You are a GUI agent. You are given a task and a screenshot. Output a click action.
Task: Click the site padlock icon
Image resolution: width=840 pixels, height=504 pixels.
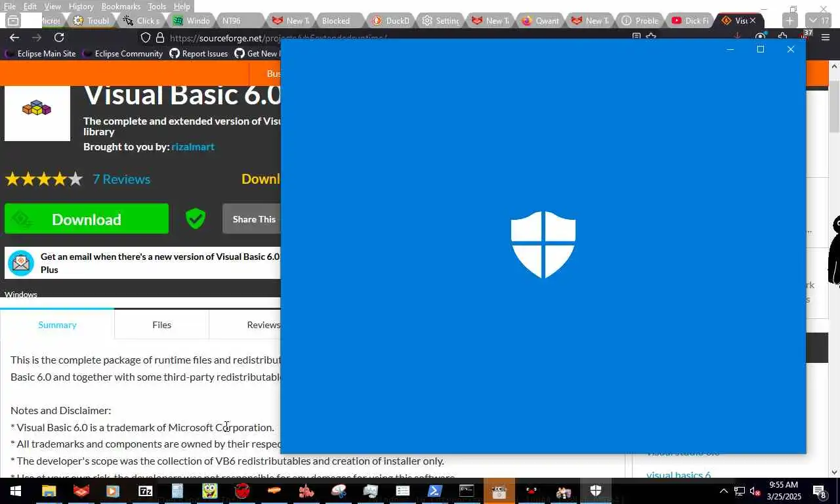[x=159, y=37]
